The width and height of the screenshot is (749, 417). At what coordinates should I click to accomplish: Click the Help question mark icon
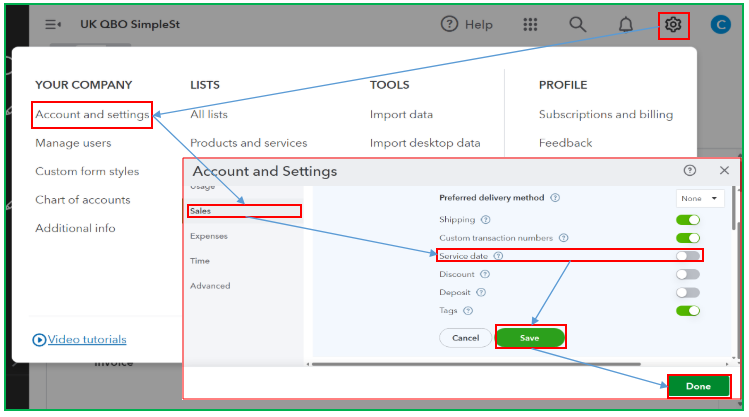pyautogui.click(x=449, y=24)
